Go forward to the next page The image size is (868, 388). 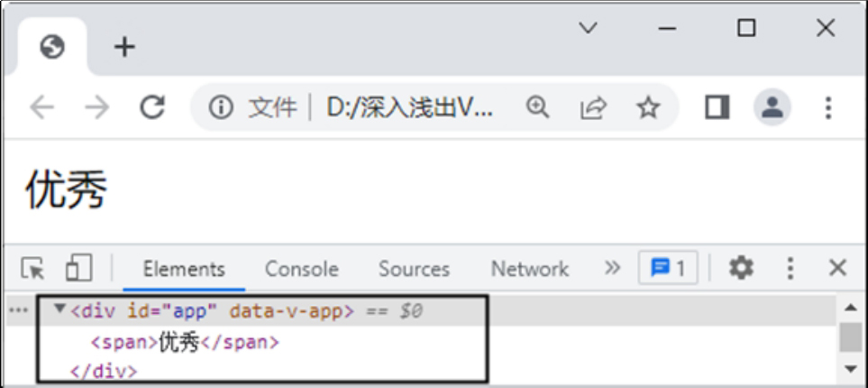coord(96,107)
